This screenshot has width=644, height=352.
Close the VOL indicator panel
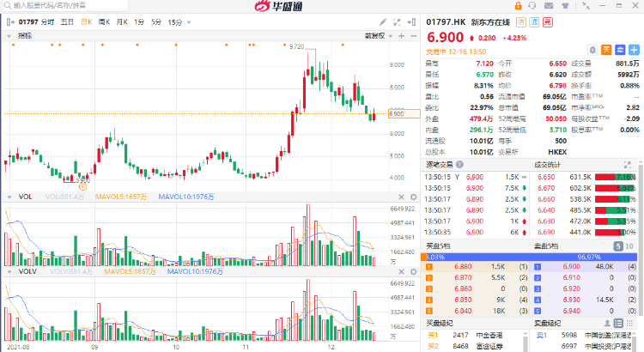[401, 197]
